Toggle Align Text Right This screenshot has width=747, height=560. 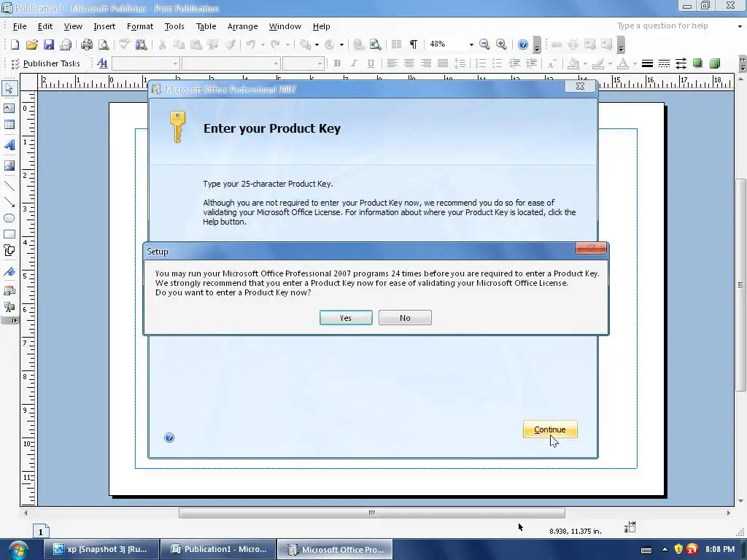(426, 63)
